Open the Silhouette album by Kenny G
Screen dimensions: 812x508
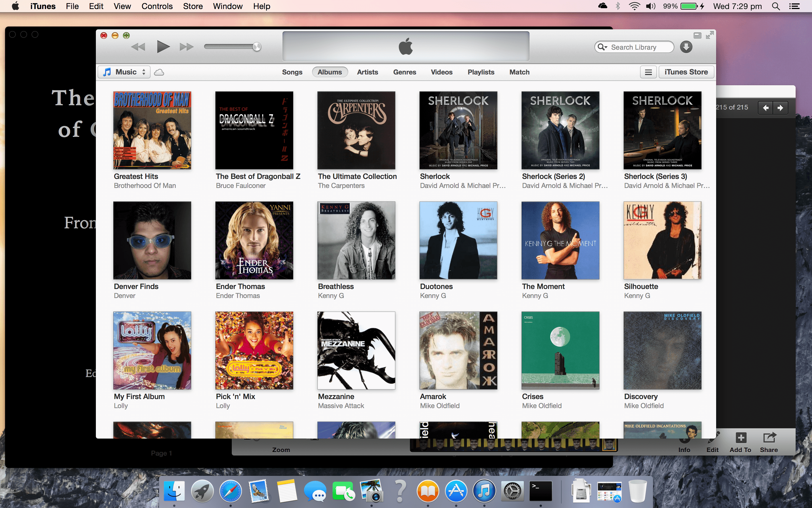[x=662, y=240]
